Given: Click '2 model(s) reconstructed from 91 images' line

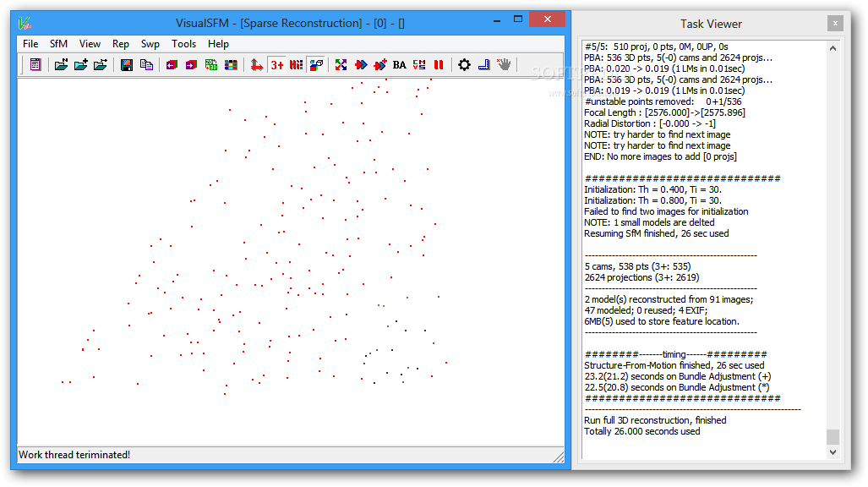Looking at the screenshot, I should (x=669, y=300).
